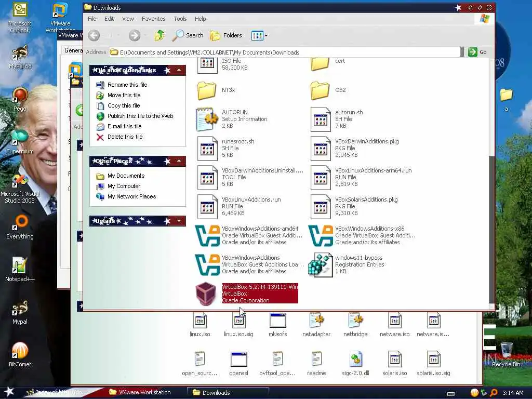
Task: Open the Help menu
Action: pyautogui.click(x=200, y=19)
